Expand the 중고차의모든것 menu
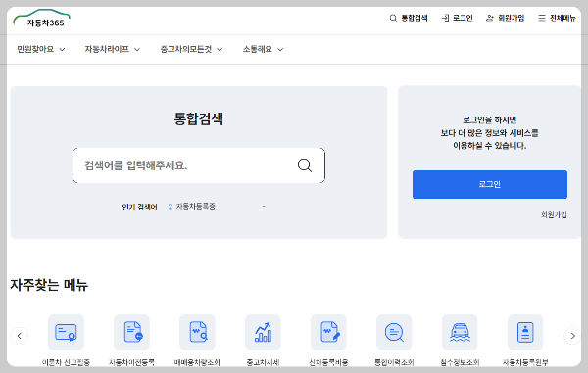This screenshot has height=373, width=588. click(191, 49)
